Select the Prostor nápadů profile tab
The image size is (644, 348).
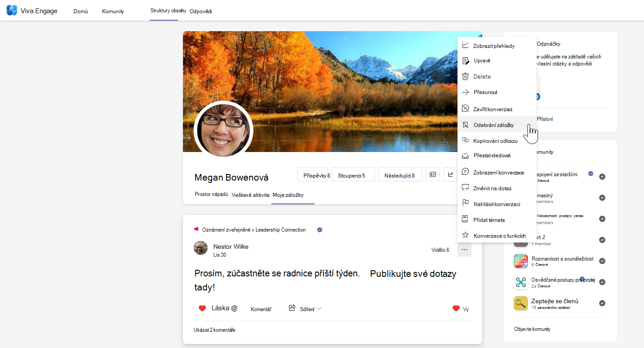click(x=211, y=194)
